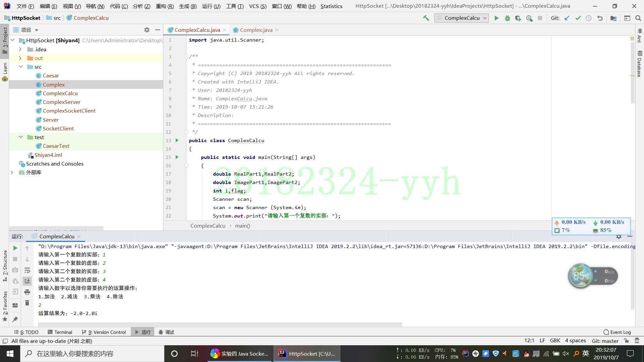Change GBK file encoding in status bar
The height and width of the screenshot is (362, 644).
[x=555, y=341]
